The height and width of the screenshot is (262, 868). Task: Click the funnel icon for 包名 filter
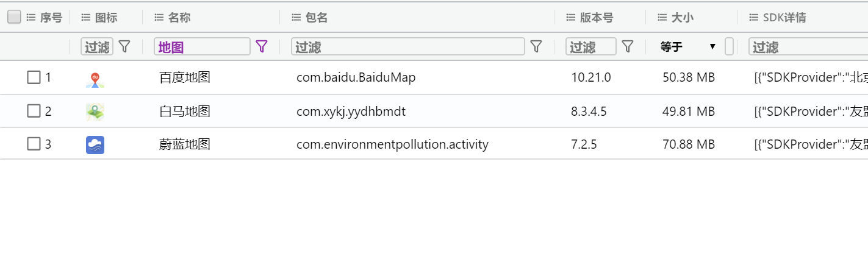click(536, 46)
